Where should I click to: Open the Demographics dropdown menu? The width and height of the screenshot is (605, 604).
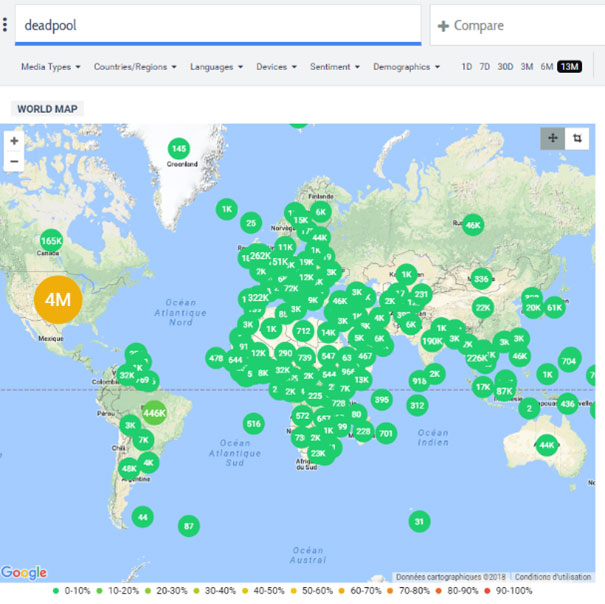click(407, 67)
